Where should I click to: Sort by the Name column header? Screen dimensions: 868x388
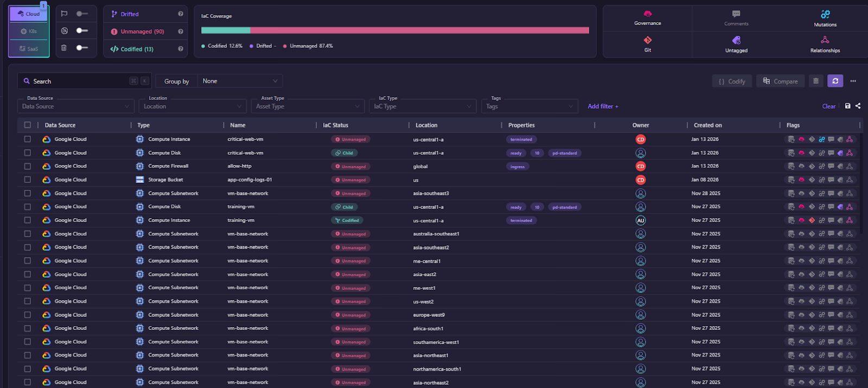point(238,125)
